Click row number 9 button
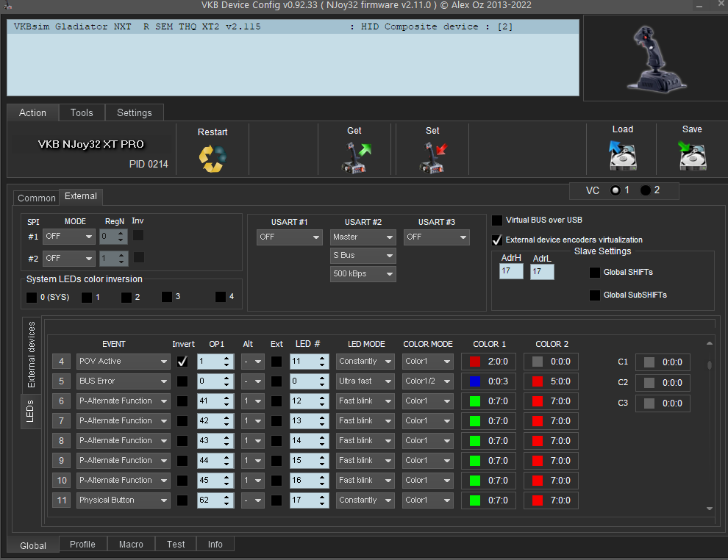This screenshot has width=728, height=560. 61,461
